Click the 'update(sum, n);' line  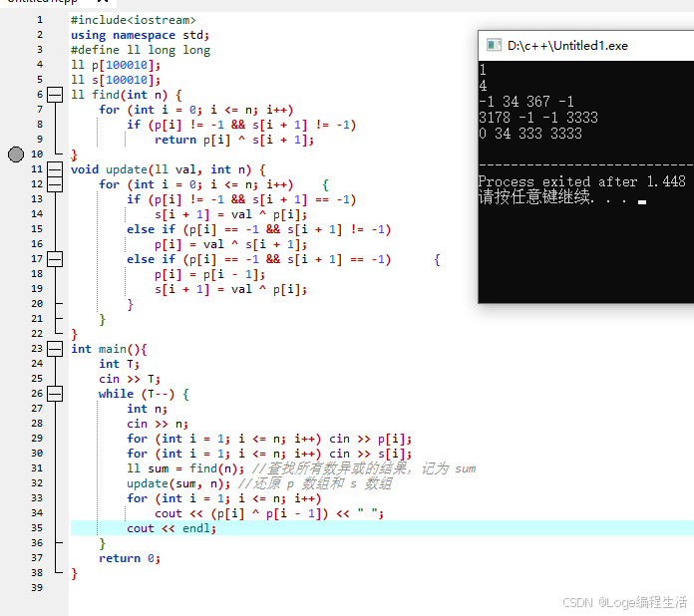pyautogui.click(x=178, y=483)
